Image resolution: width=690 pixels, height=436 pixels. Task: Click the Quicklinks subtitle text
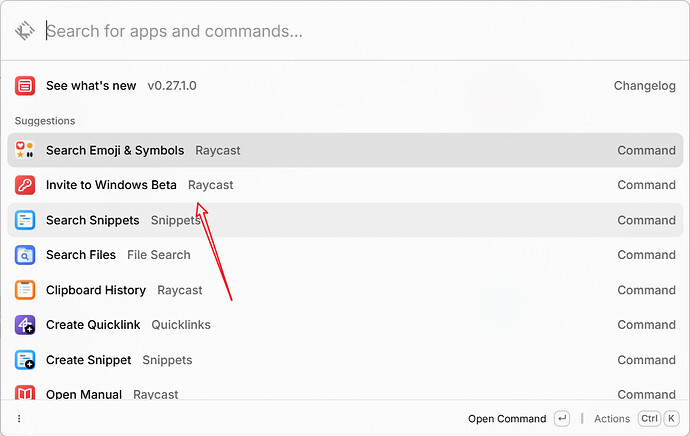181,325
